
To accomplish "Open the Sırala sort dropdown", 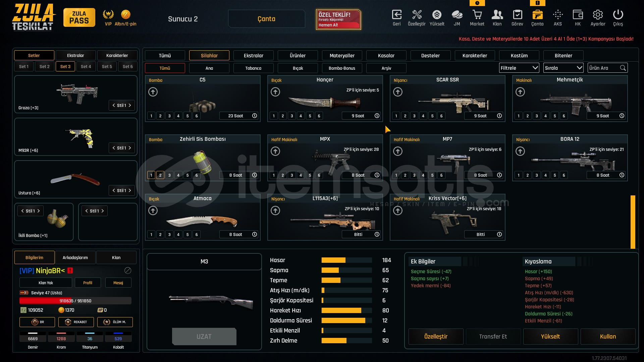I will (563, 68).
